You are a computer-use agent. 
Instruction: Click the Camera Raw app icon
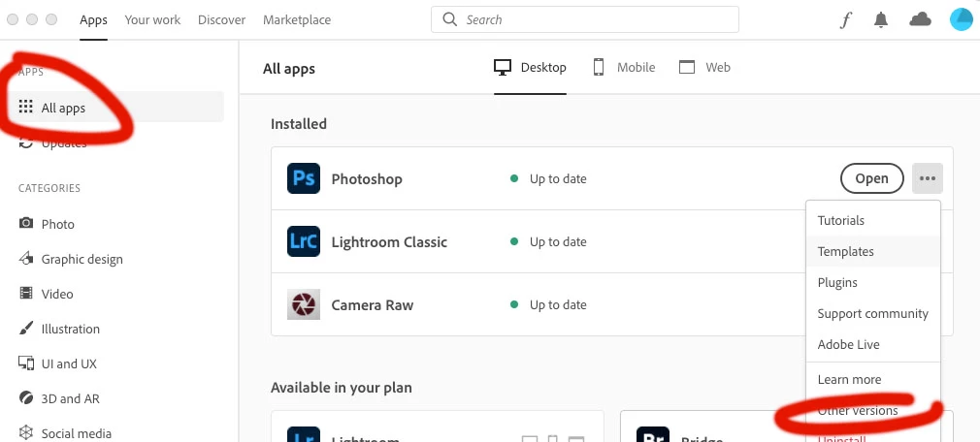click(x=304, y=304)
